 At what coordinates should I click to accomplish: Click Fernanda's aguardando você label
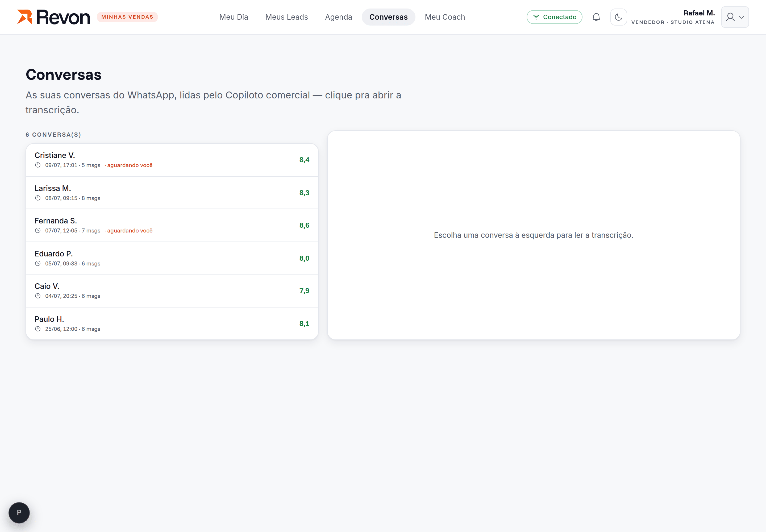(x=130, y=231)
